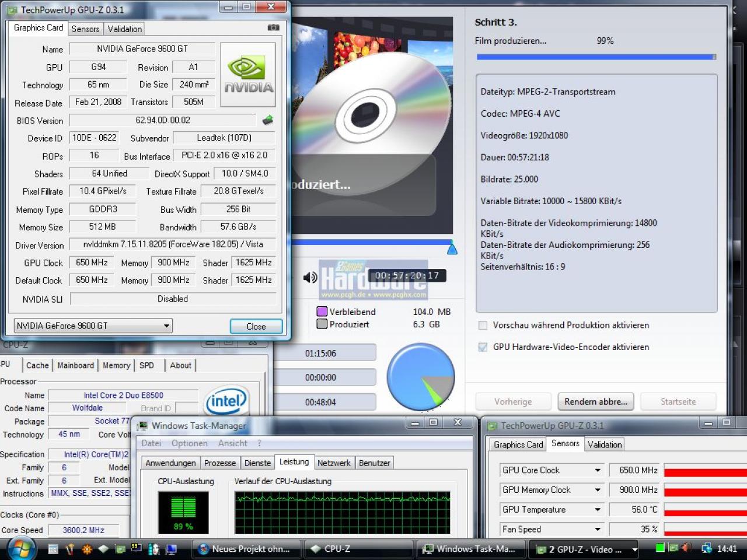This screenshot has height=560, width=747.
Task: Open the GPU Temperature sensor dropdown
Action: pos(598,509)
